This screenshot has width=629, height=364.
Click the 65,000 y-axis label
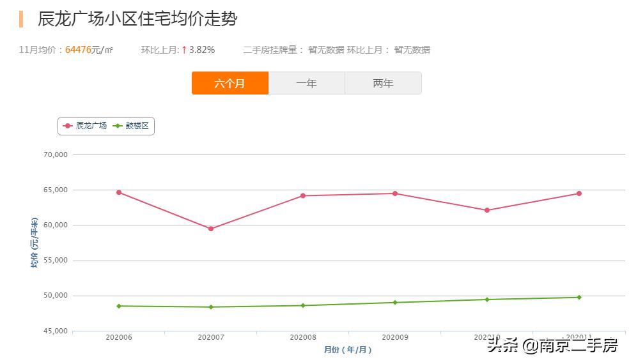pyautogui.click(x=56, y=190)
